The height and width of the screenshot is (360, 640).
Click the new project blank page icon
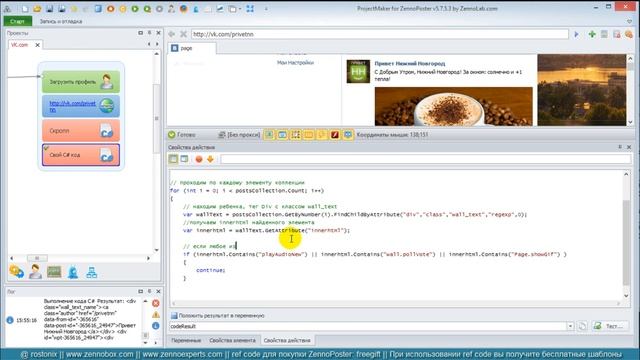25,9
